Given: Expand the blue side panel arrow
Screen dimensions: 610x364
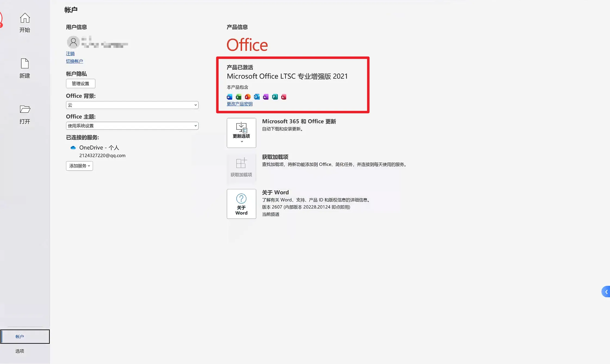Looking at the screenshot, I should click(x=606, y=292).
